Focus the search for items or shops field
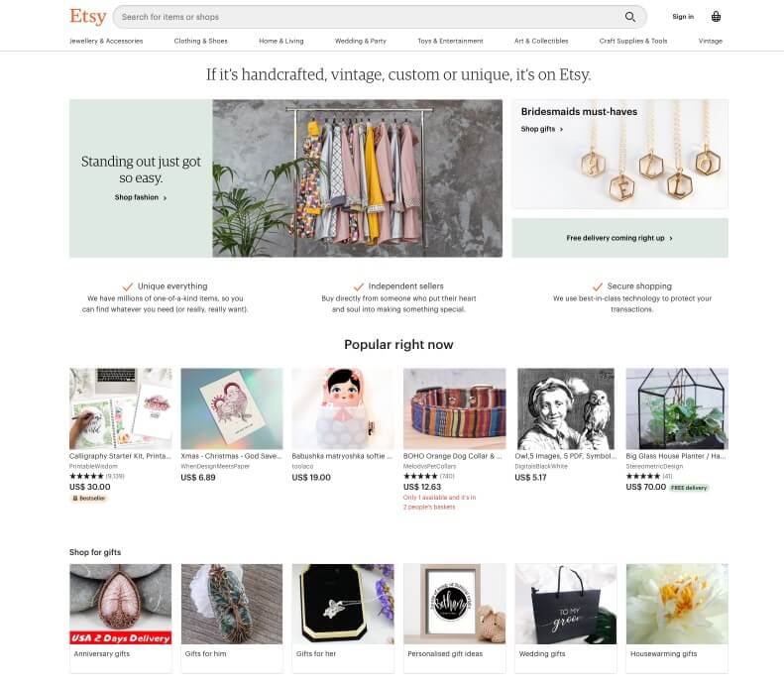Image resolution: width=784 pixels, height=686 pixels. (x=370, y=17)
